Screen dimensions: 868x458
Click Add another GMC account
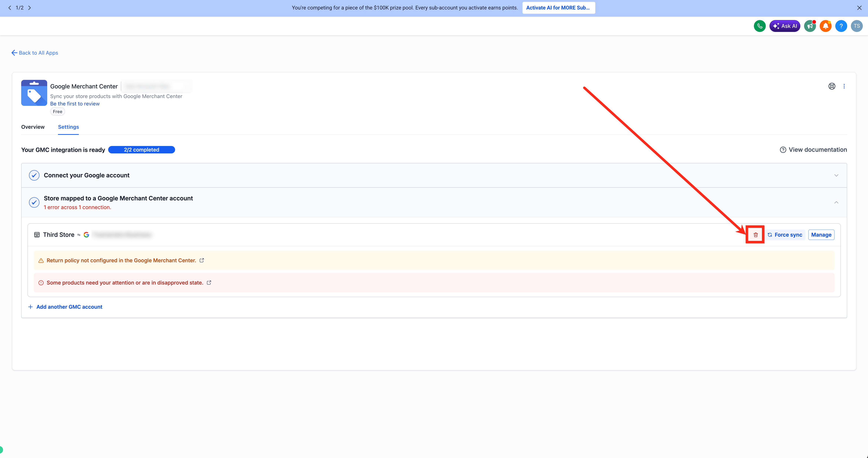[x=65, y=307]
